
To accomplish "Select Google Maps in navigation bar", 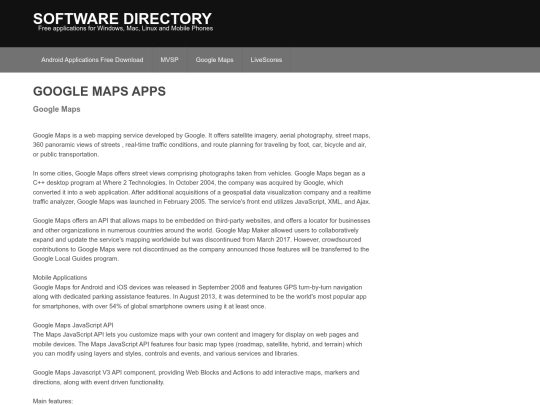I will point(214,60).
